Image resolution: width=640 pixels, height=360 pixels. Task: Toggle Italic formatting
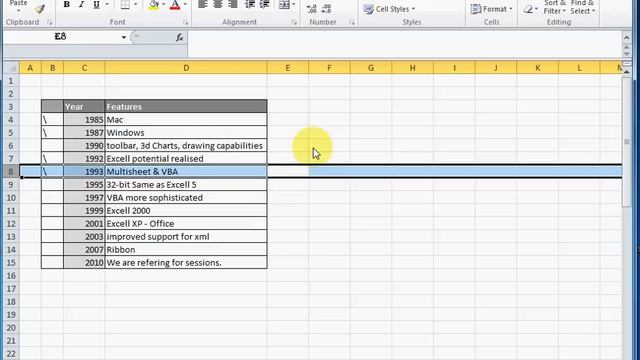(x=81, y=5)
